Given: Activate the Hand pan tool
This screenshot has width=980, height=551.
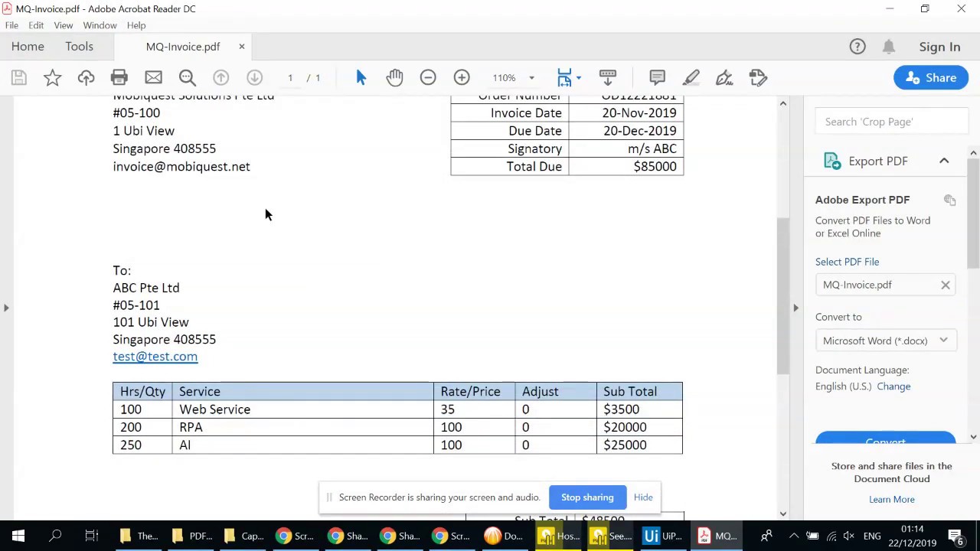Looking at the screenshot, I should [394, 77].
